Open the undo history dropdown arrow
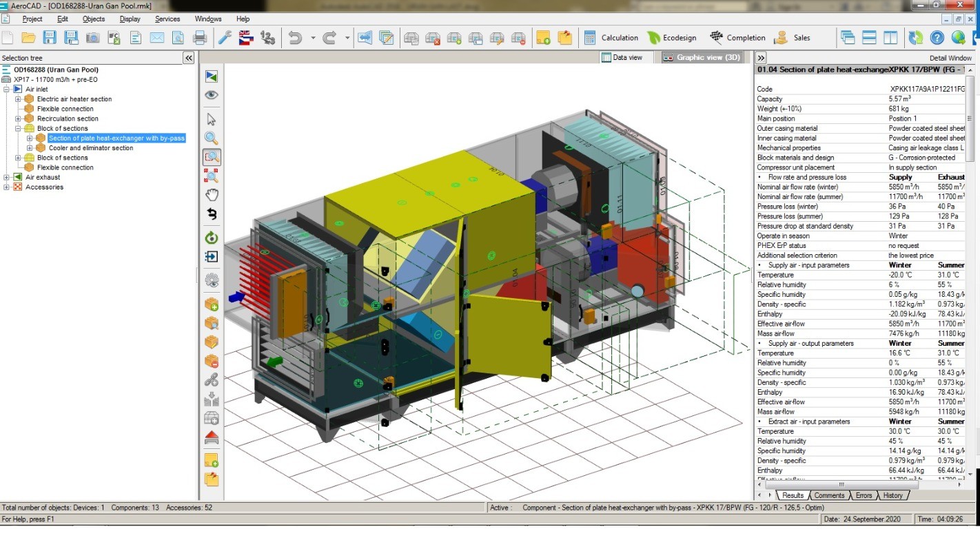This screenshot has width=980, height=551. coord(313,38)
